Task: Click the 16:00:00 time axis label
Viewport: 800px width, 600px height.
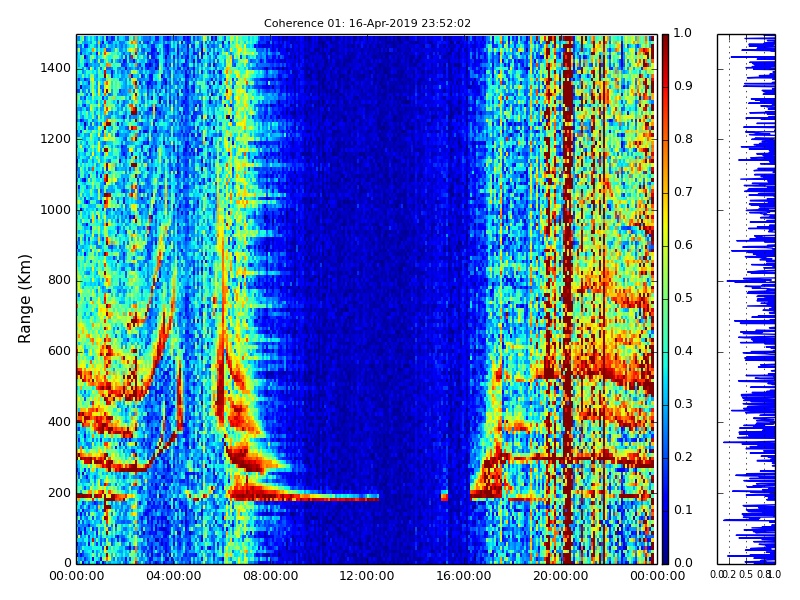Action: point(464,576)
